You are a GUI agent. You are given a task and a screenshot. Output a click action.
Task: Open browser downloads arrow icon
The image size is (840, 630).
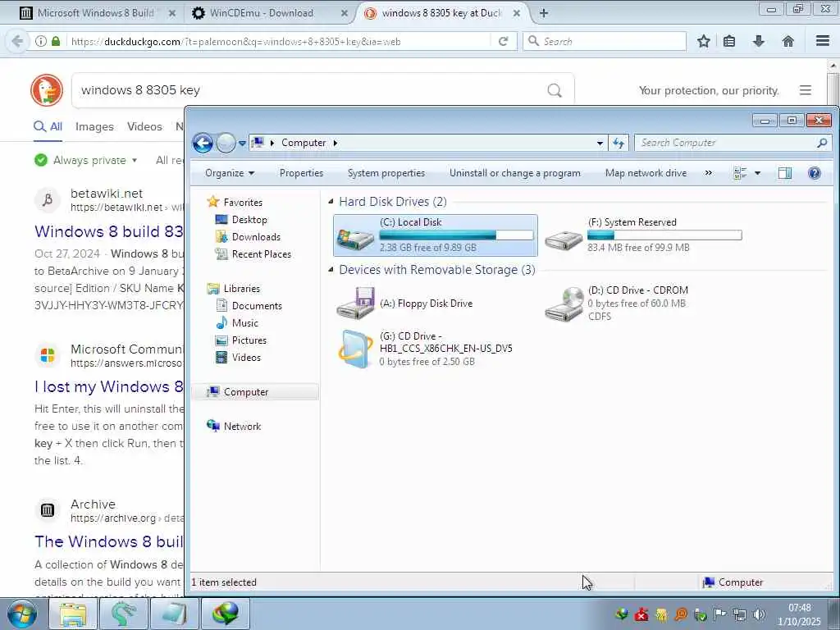click(x=759, y=41)
